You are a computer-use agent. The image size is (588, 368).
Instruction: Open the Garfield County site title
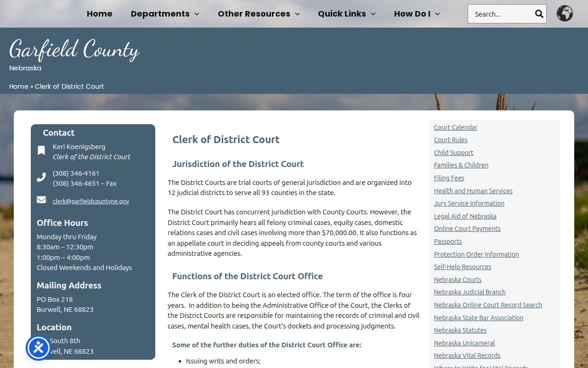tap(74, 50)
